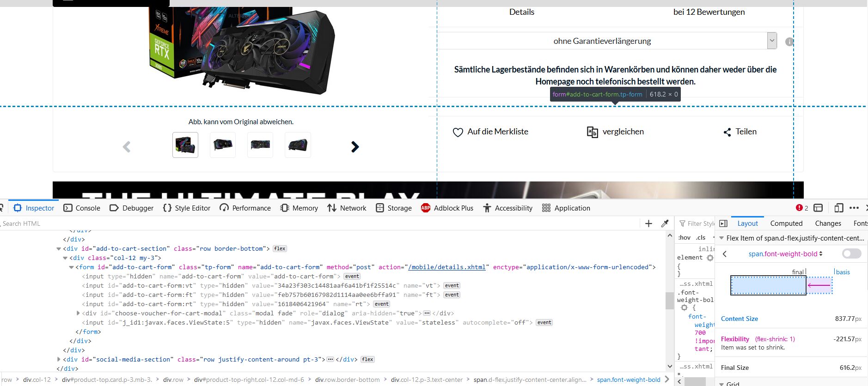Show warranty info icon
The image size is (868, 386).
[x=789, y=42]
